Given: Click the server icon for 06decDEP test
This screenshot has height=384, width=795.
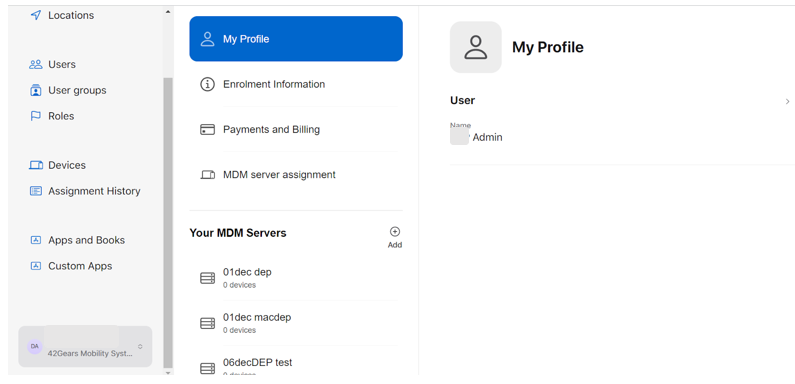Looking at the screenshot, I should tap(207, 368).
